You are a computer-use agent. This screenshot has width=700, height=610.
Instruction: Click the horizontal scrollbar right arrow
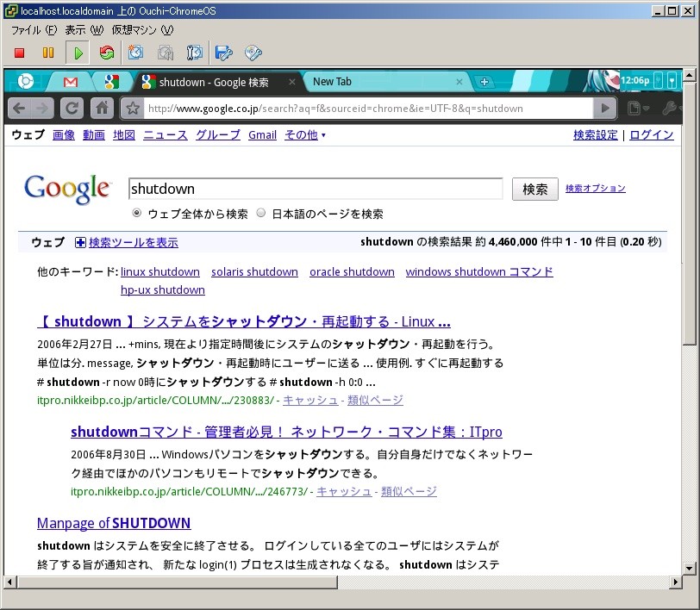pyautogui.click(x=676, y=582)
